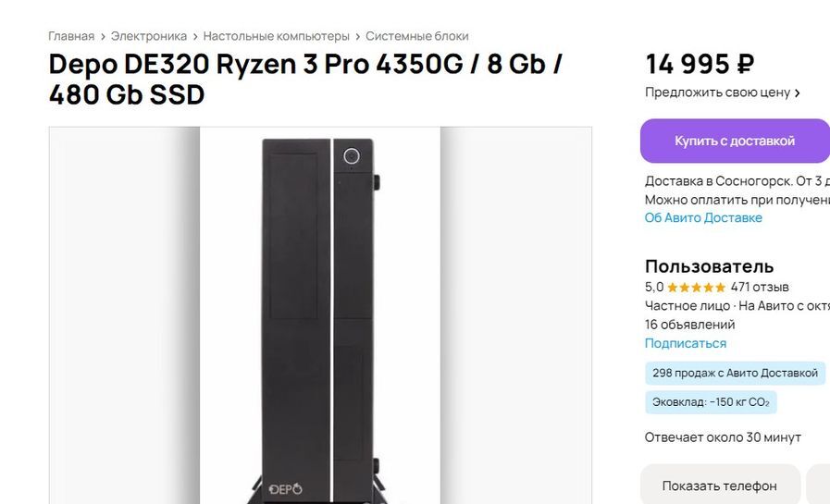Click the arrow beside Предложить свою цену
830x504 pixels.
click(798, 92)
